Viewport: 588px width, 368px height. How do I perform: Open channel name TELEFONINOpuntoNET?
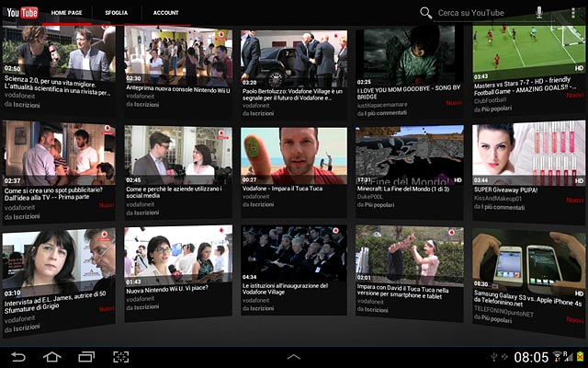click(x=503, y=311)
